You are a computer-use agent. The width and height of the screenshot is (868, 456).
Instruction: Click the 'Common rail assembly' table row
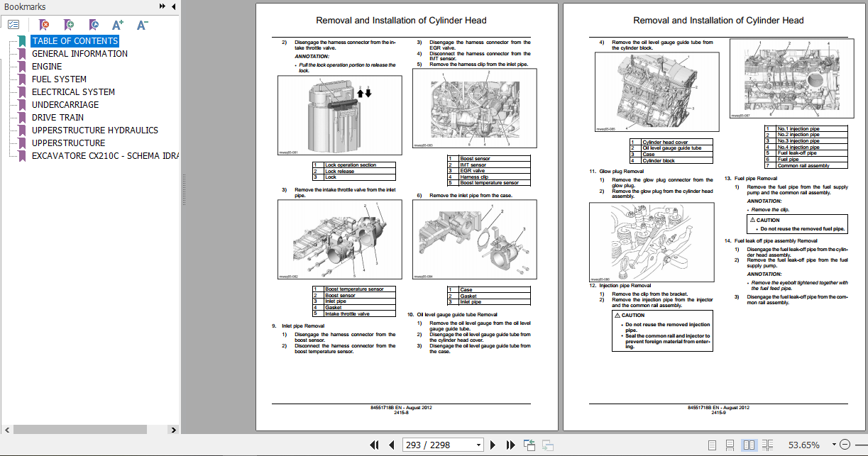coord(806,166)
